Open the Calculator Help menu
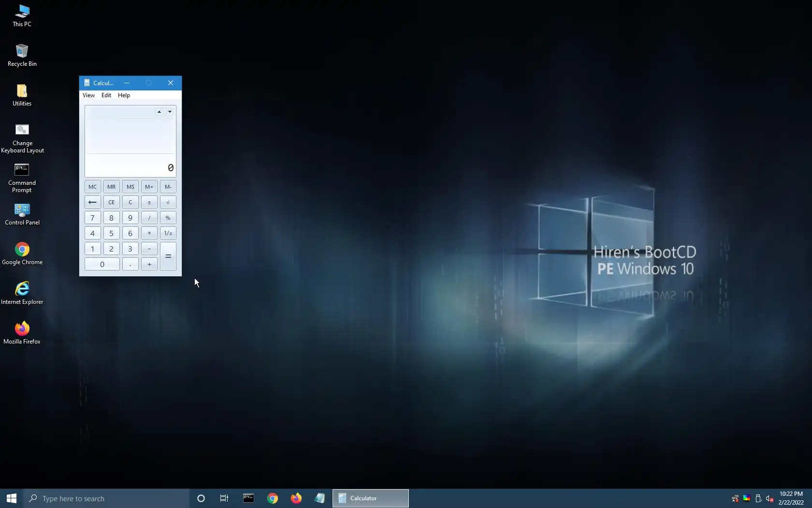Screen dimensions: 812x508 pos(124,95)
